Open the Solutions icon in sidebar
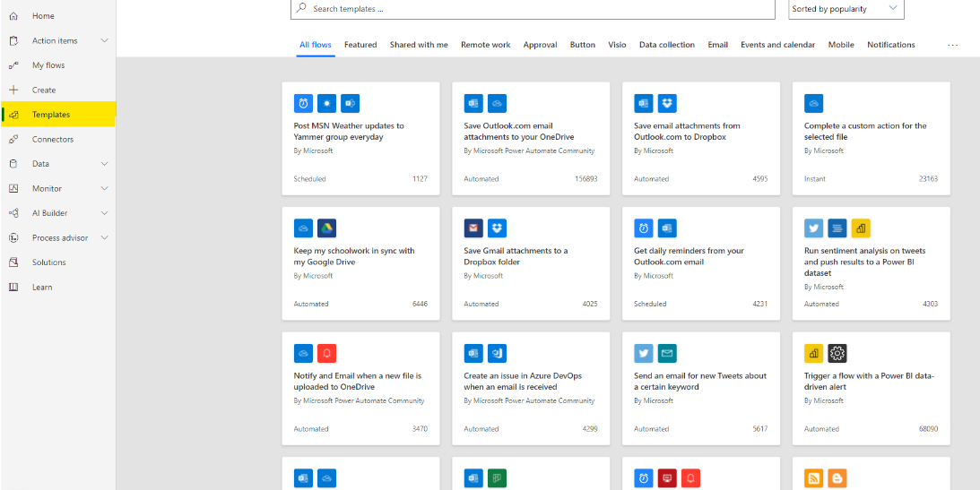The image size is (980, 490). pos(13,262)
